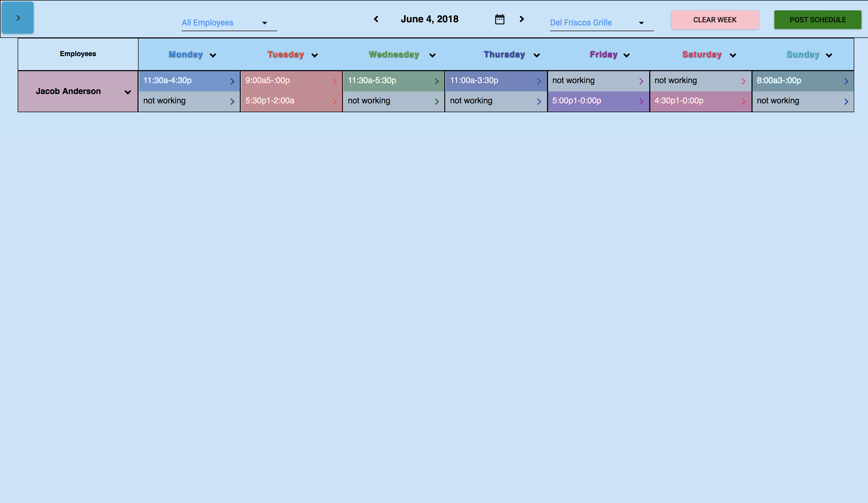This screenshot has width=868, height=503.
Task: Open the All Employees filter dropdown
Action: pos(229,23)
